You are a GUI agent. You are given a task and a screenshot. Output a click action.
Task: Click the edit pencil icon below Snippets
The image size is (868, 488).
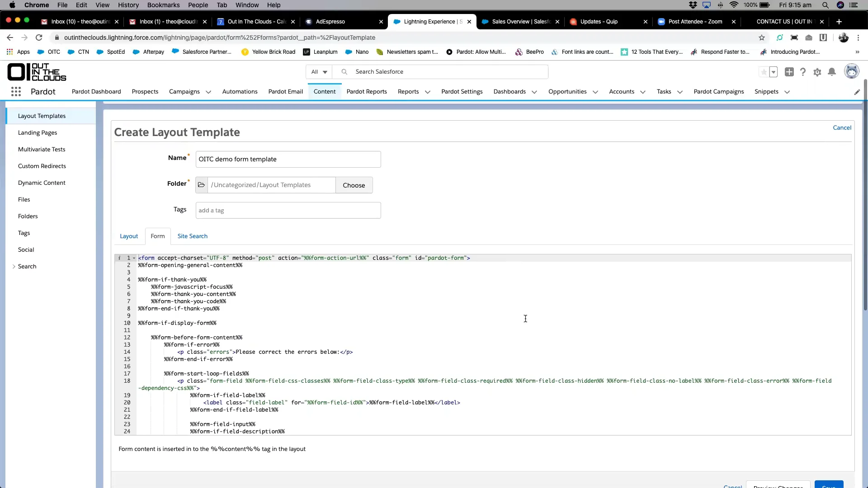tap(858, 92)
